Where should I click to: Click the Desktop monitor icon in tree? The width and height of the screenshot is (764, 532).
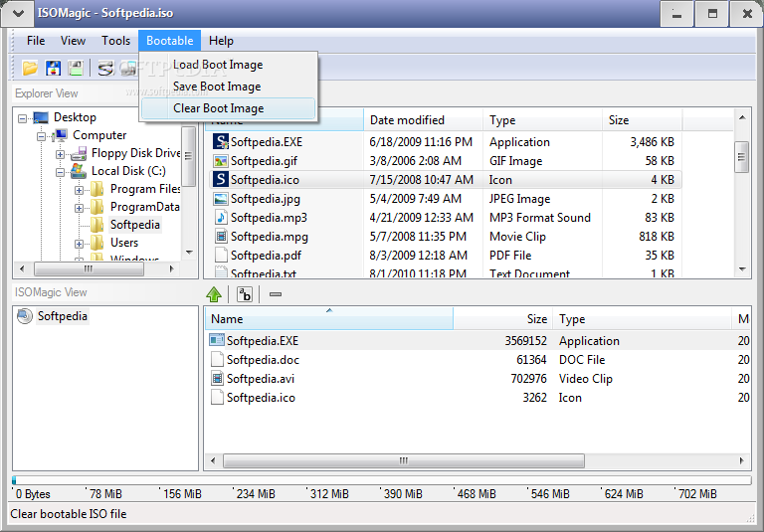tap(41, 117)
